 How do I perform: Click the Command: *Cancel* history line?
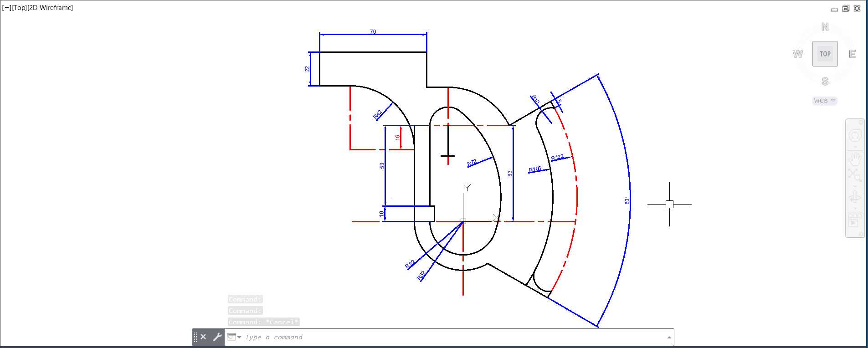(264, 322)
